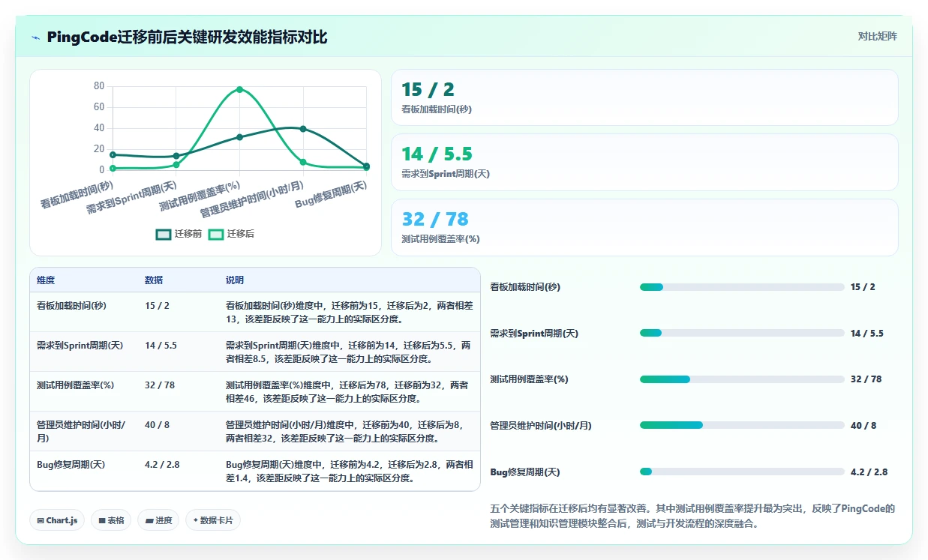Click the 说明 column header
This screenshot has width=928, height=560.
click(x=235, y=280)
